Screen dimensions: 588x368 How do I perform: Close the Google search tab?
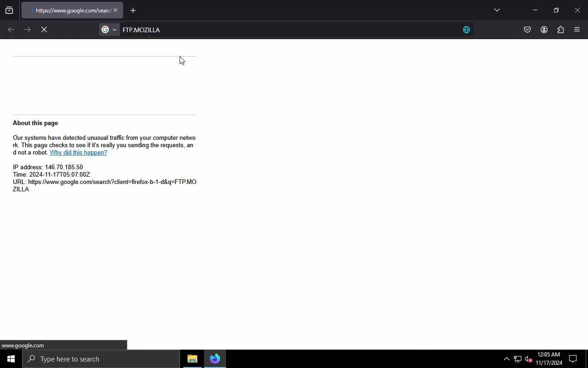[x=115, y=10]
